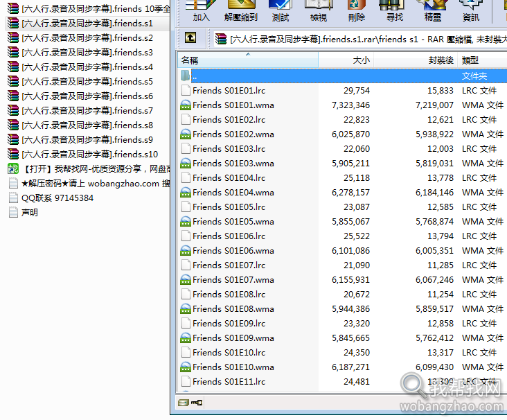The image size is (507, 420).
Task: Select the friends.s5 RAR archive icon
Action: point(13,82)
